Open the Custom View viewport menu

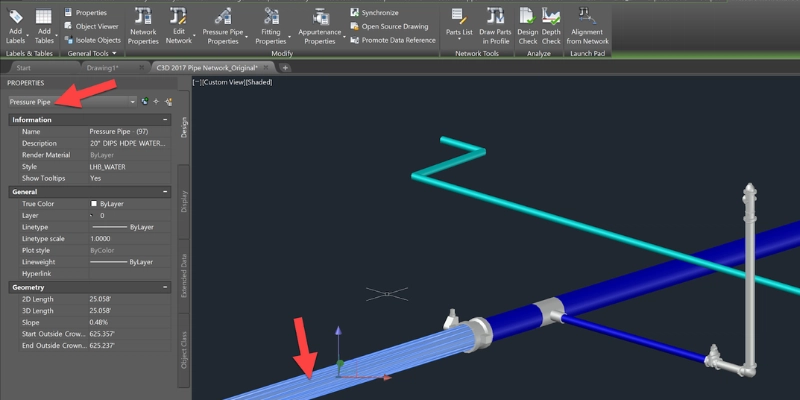223,82
